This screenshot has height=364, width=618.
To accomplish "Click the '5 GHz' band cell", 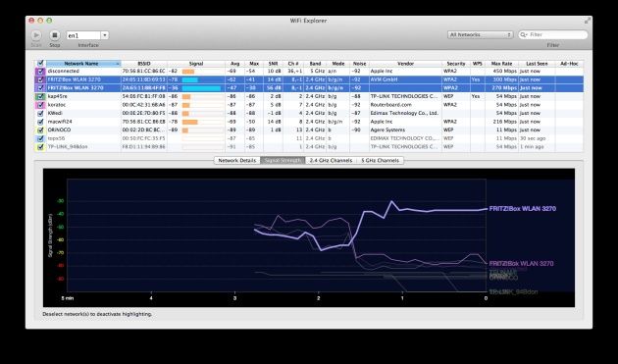I will coord(318,72).
